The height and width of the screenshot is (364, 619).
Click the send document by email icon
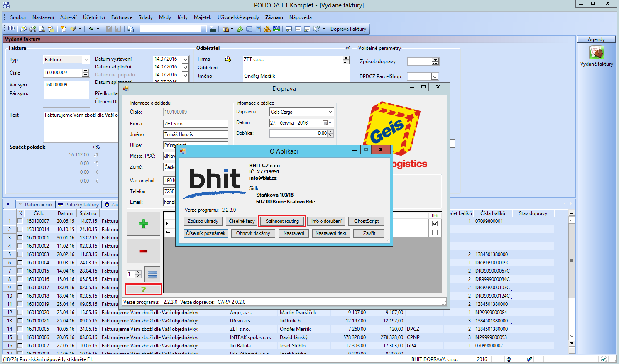(51, 29)
